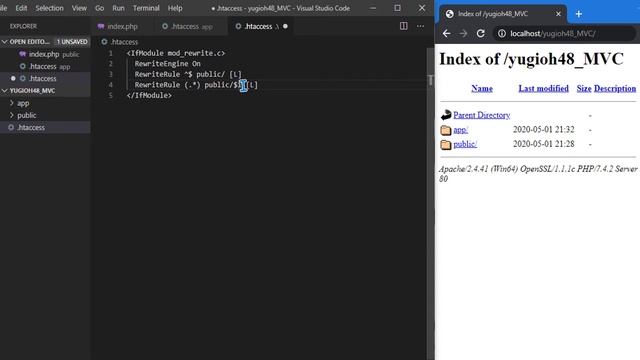This screenshot has width=640, height=360.
Task: Open the app/ directory link
Action: pyautogui.click(x=460, y=130)
